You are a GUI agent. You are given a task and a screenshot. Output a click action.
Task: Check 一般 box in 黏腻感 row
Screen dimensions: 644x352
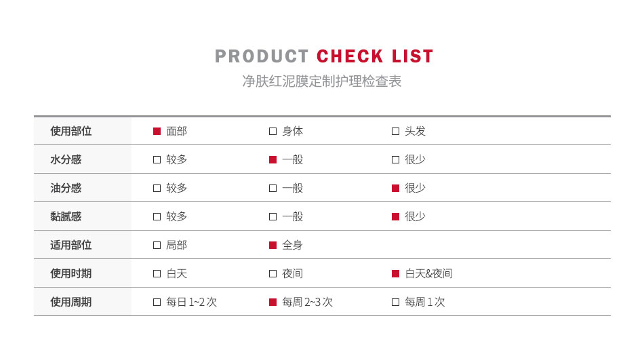click(x=273, y=216)
